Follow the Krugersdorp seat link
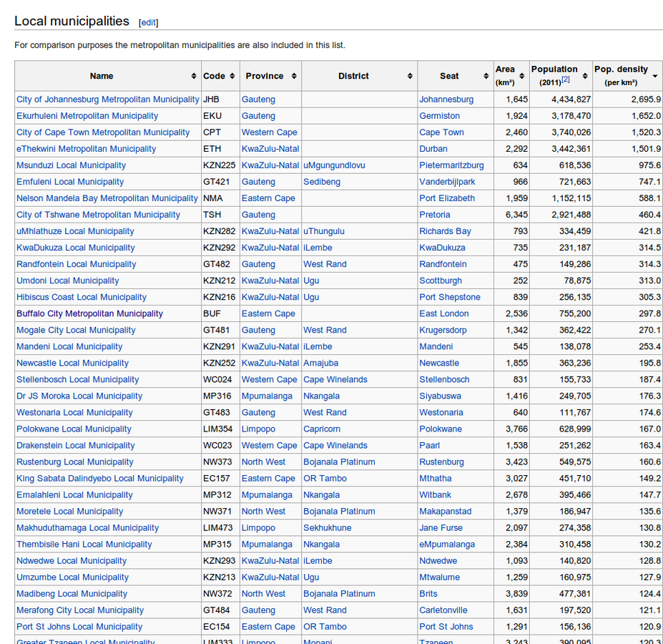 (443, 331)
